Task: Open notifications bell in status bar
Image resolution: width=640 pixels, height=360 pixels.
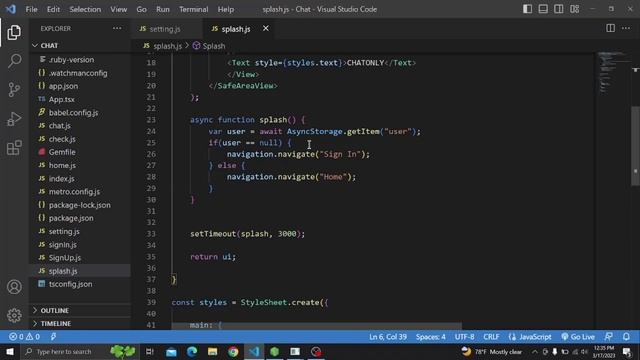Action: (x=626, y=337)
